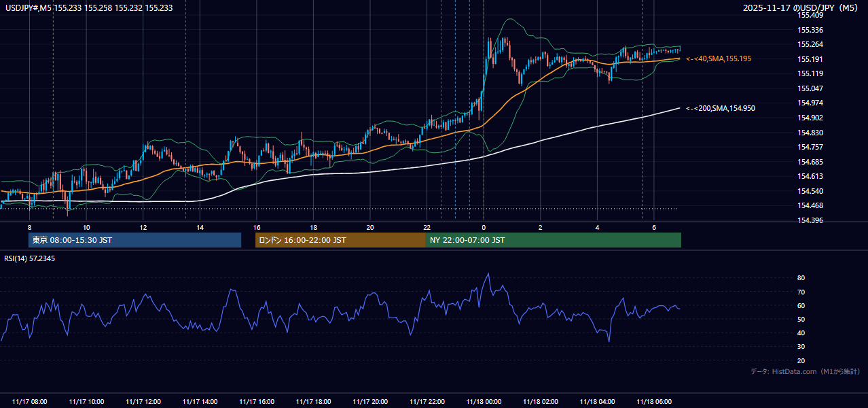
Task: Select the orange 40 SMA label 155.195
Action: click(719, 59)
